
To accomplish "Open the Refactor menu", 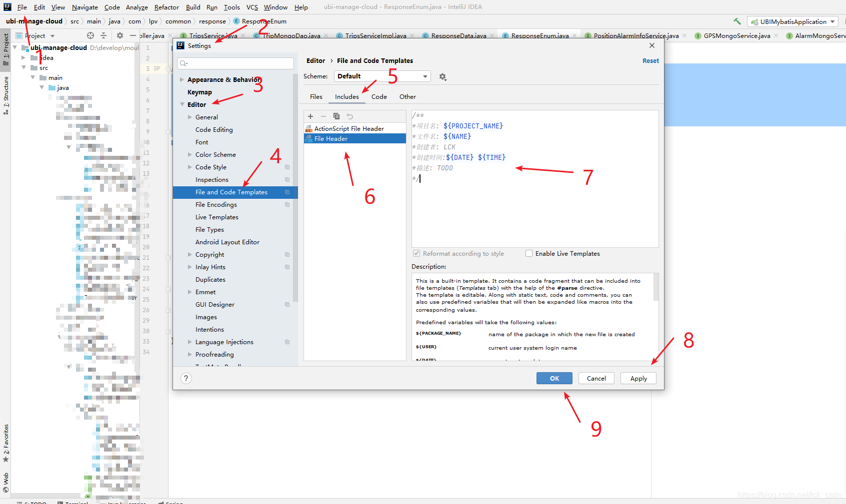I will (x=166, y=7).
